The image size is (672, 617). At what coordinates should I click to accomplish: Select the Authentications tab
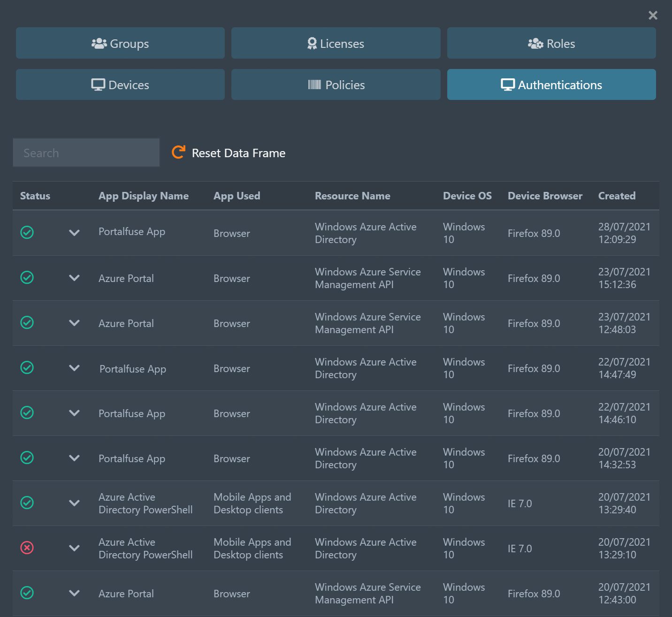551,84
